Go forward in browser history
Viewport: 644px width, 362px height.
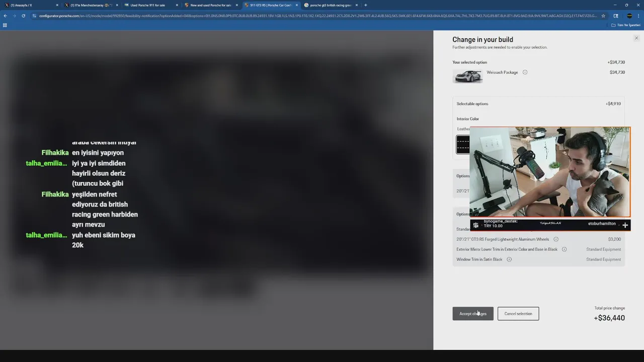(14, 16)
